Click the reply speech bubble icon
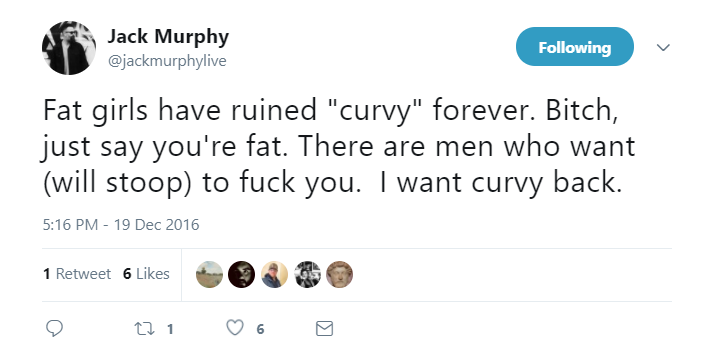Image resolution: width=715 pixels, height=364 pixels. [x=54, y=328]
